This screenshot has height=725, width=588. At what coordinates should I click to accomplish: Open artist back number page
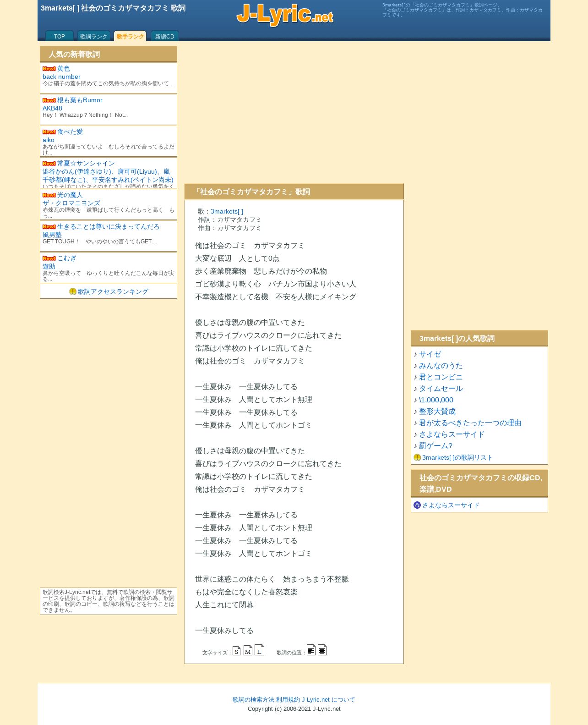tap(61, 77)
